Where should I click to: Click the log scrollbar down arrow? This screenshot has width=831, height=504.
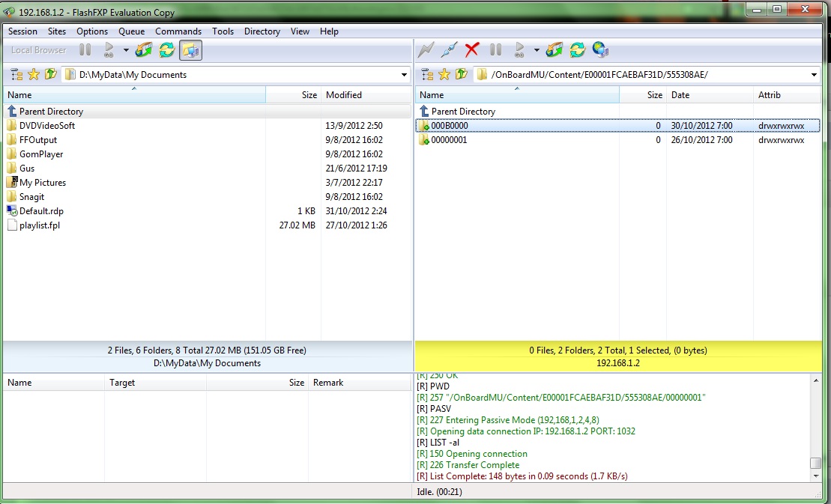[x=815, y=476]
